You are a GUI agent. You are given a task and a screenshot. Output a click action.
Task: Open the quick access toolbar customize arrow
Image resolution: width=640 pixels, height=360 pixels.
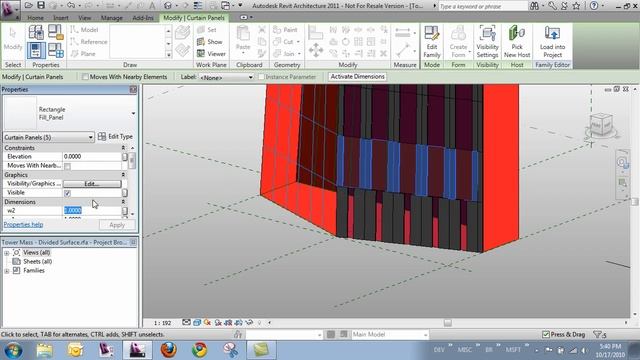tap(240, 5)
